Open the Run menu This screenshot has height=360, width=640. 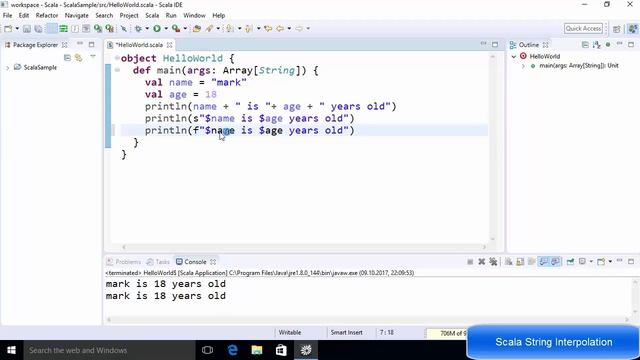171,16
